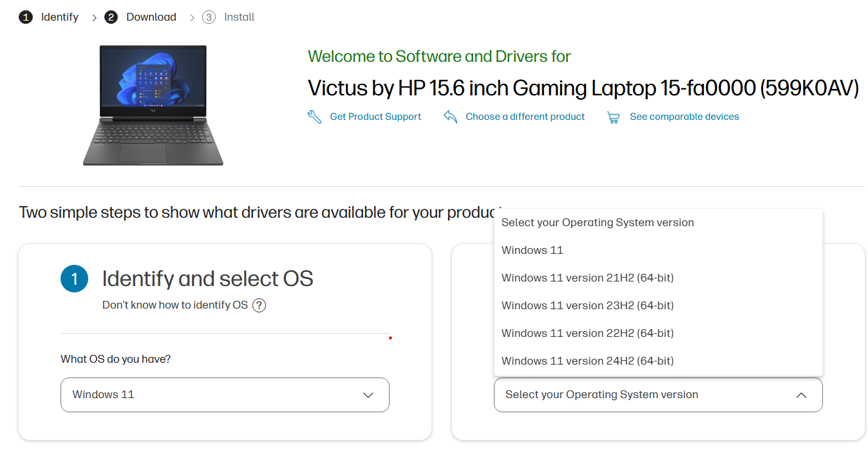Viewport: 868px width, 449px height.
Task: Go to the Download step in breadcrumb
Action: [151, 17]
